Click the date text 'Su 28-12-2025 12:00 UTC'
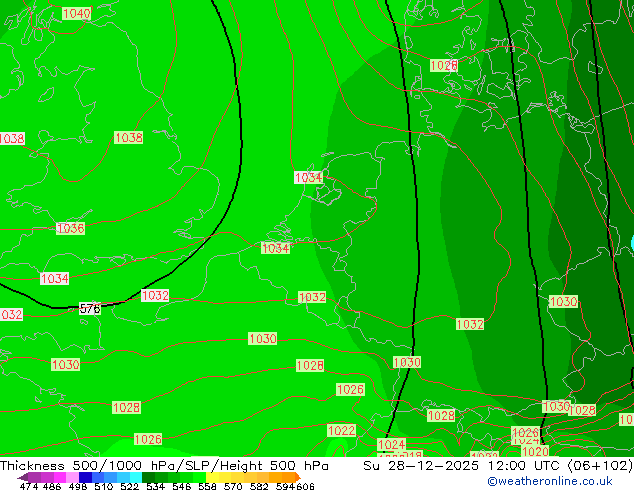The image size is (634, 490). click(x=463, y=466)
